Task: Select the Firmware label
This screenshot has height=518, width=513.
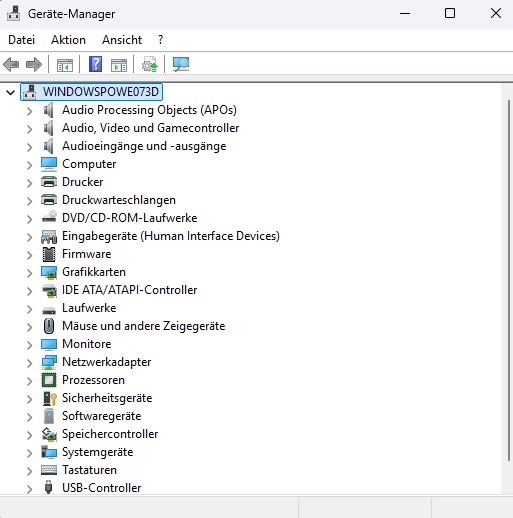Action: (x=87, y=254)
